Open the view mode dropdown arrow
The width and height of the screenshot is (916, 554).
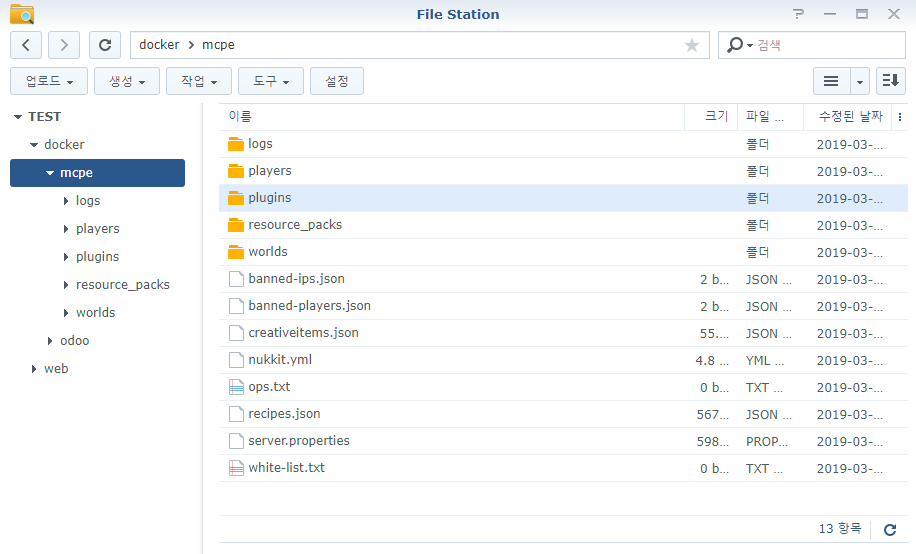(x=860, y=81)
